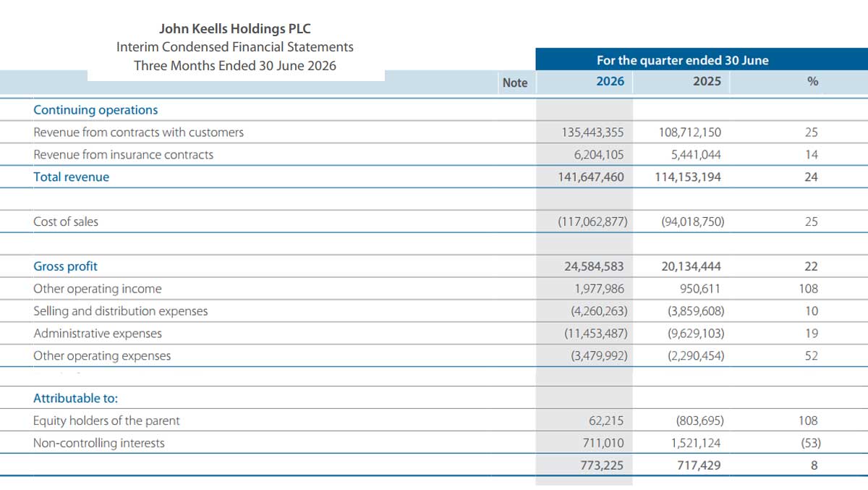Image resolution: width=868 pixels, height=490 pixels.
Task: Click the '2025' column header
Action: (707, 82)
